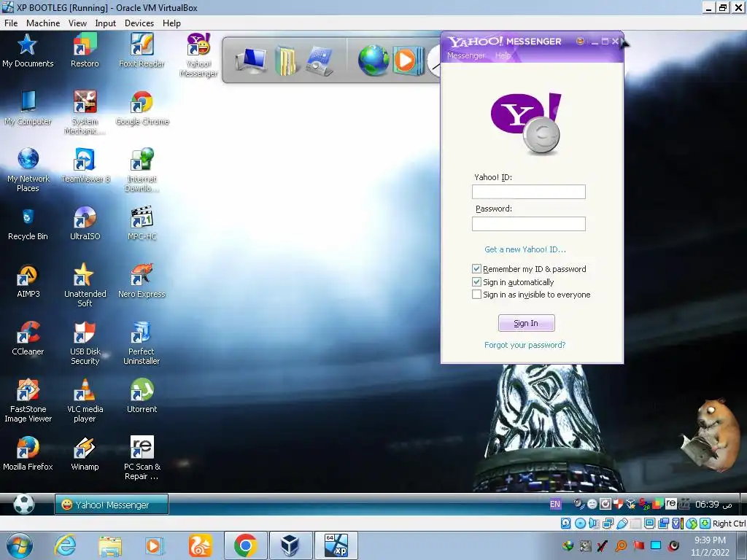Launch AIMP3 audio player
The image size is (747, 560).
pos(28,281)
